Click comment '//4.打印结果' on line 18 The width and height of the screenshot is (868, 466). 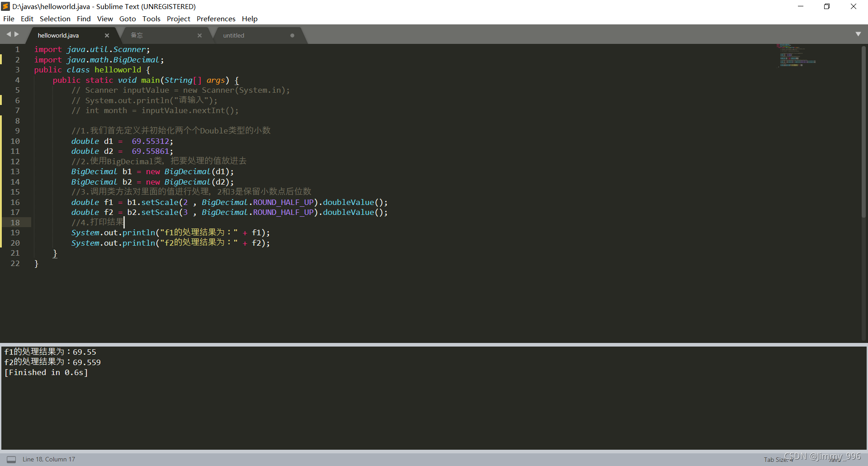[x=97, y=222]
